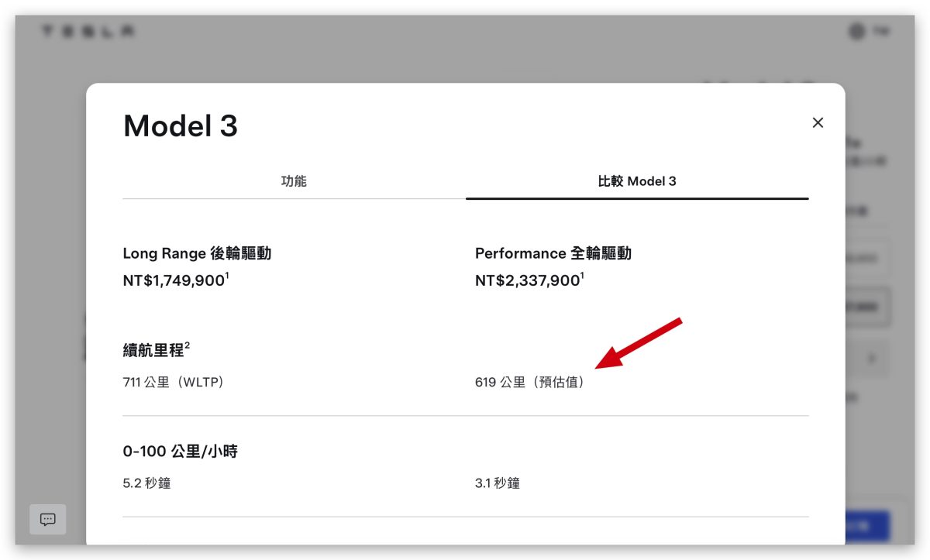Viewport: 930px width, 560px height.
Task: Select the 比較 Model 3 tab
Action: 637,181
